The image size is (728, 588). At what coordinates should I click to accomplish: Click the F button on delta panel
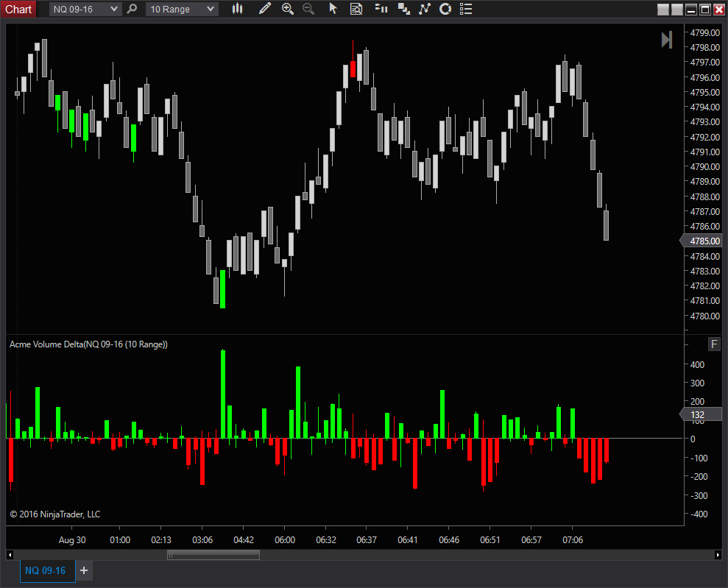(x=714, y=344)
